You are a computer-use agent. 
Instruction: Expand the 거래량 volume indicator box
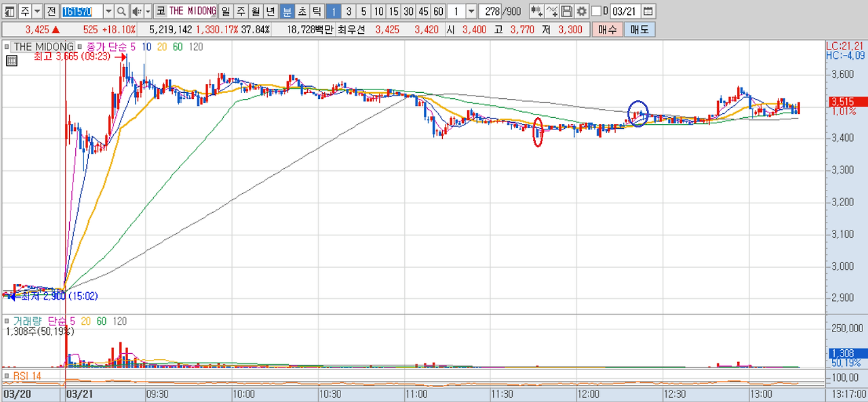(x=7, y=321)
